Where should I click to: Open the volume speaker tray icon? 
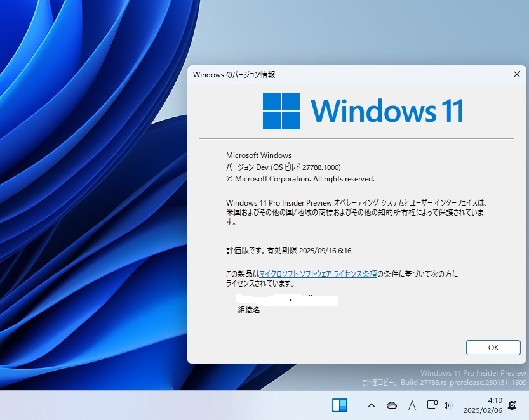pos(447,405)
